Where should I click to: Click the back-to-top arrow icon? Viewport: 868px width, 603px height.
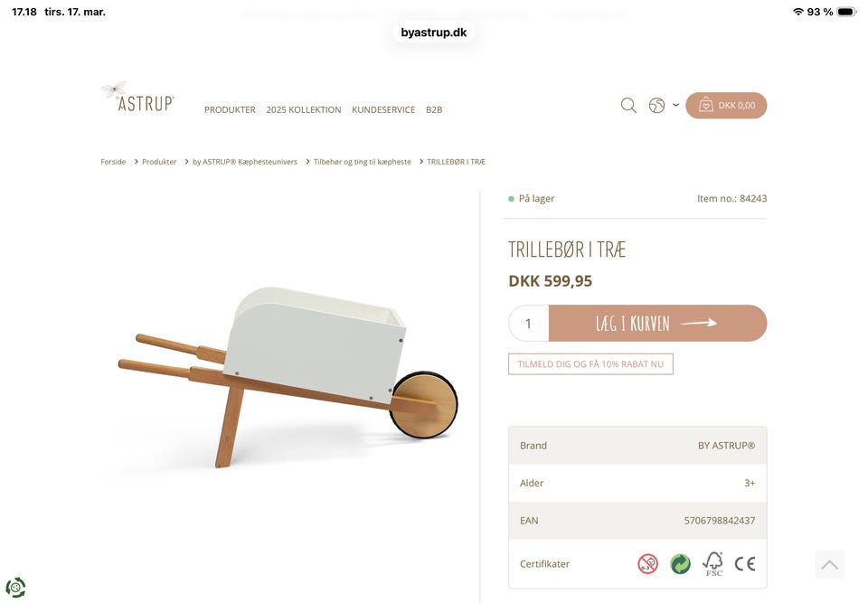(829, 564)
